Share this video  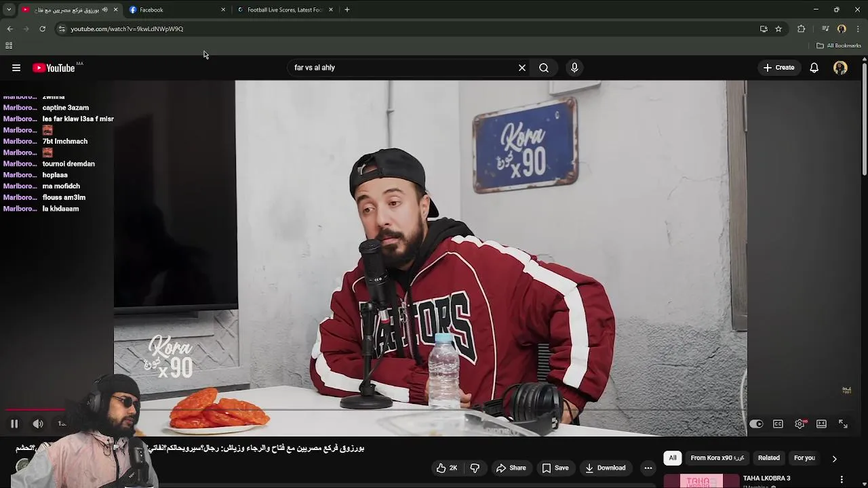[x=511, y=468]
